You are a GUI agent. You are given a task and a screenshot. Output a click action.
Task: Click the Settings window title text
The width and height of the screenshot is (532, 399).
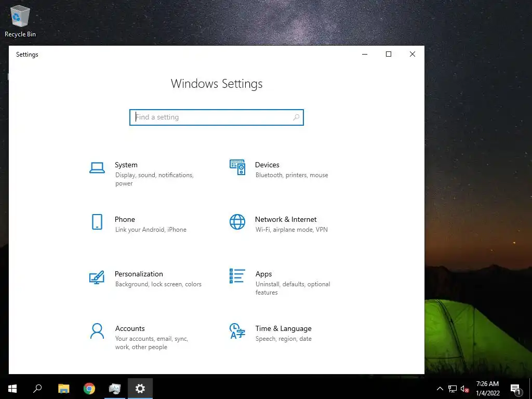[27, 55]
